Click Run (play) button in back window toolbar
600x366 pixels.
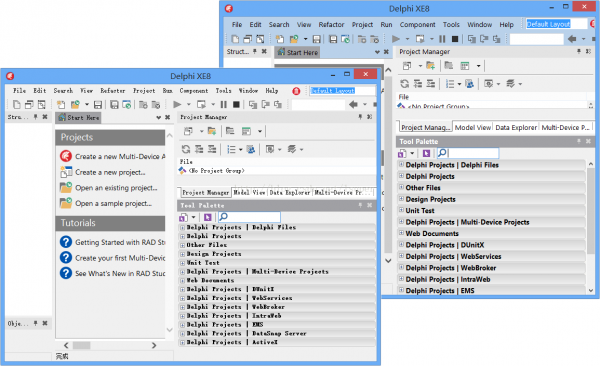pyautogui.click(x=396, y=39)
